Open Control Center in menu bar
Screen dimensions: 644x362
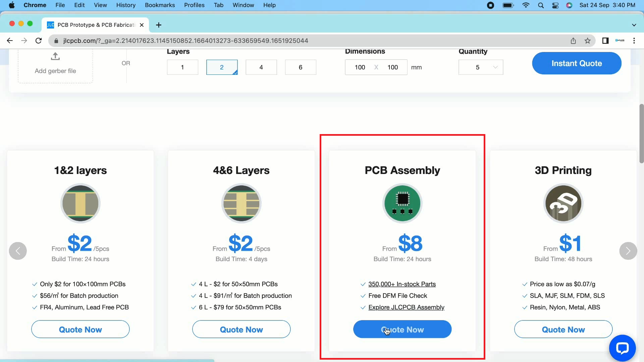coord(555,5)
